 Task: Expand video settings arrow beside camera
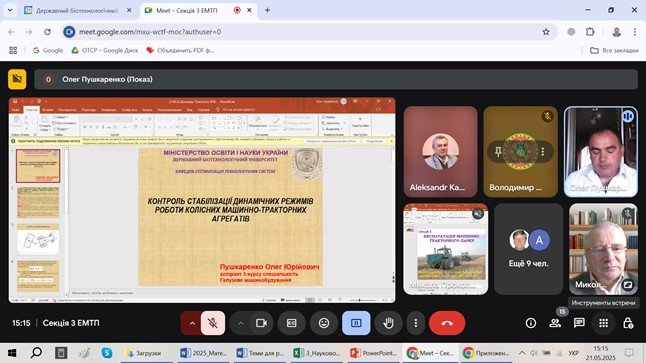click(241, 323)
